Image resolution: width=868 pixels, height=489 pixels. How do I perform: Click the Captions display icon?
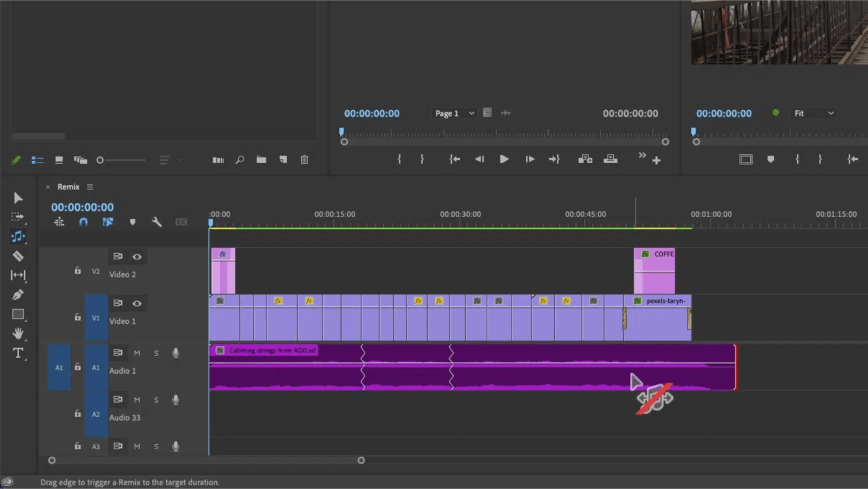coord(180,222)
